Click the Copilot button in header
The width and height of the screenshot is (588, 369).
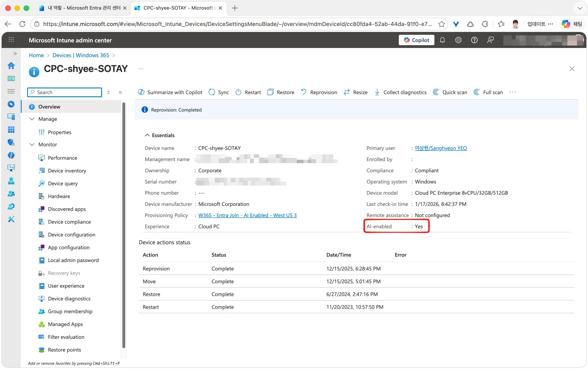[416, 40]
